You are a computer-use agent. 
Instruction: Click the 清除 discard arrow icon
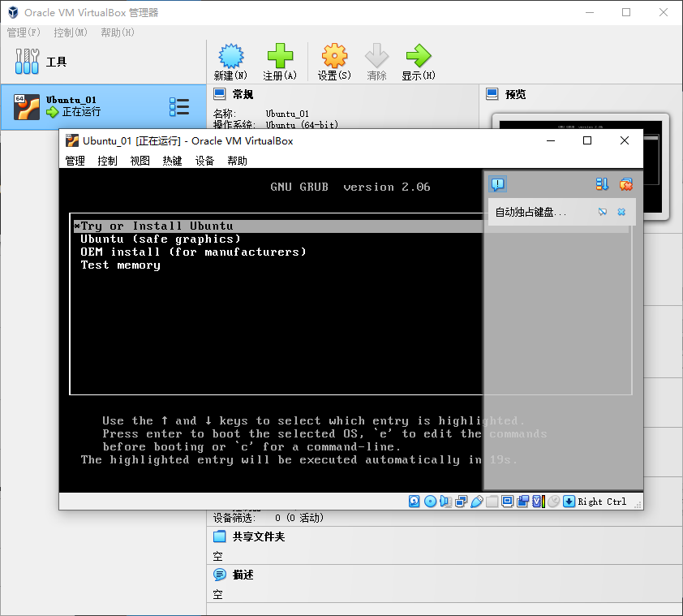(x=376, y=56)
